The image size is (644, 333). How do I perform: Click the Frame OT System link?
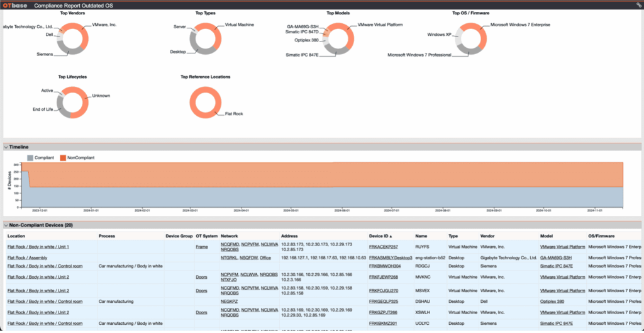(201, 247)
